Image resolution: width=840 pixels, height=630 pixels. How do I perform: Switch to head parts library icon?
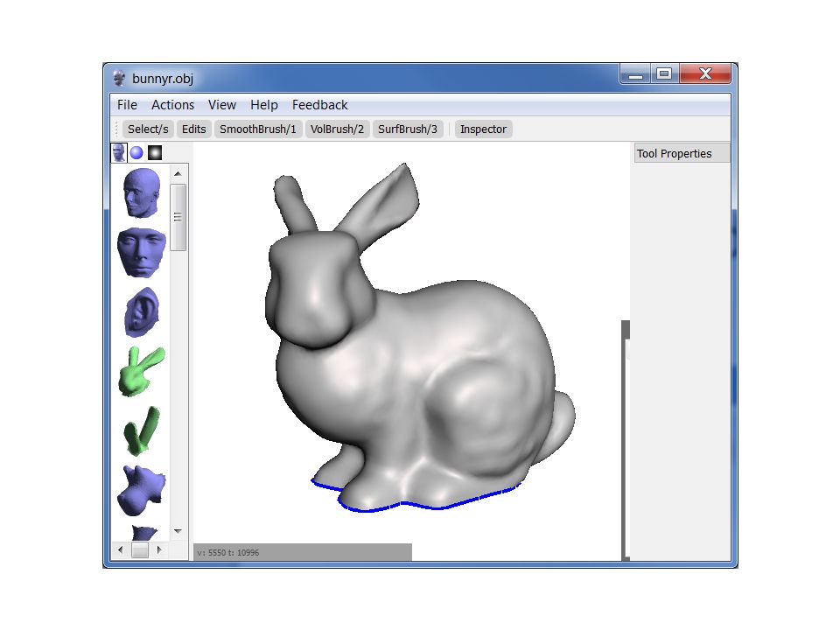click(x=118, y=152)
